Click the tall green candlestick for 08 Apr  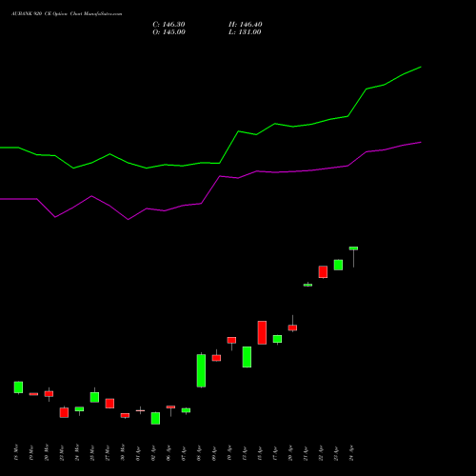coord(201,370)
